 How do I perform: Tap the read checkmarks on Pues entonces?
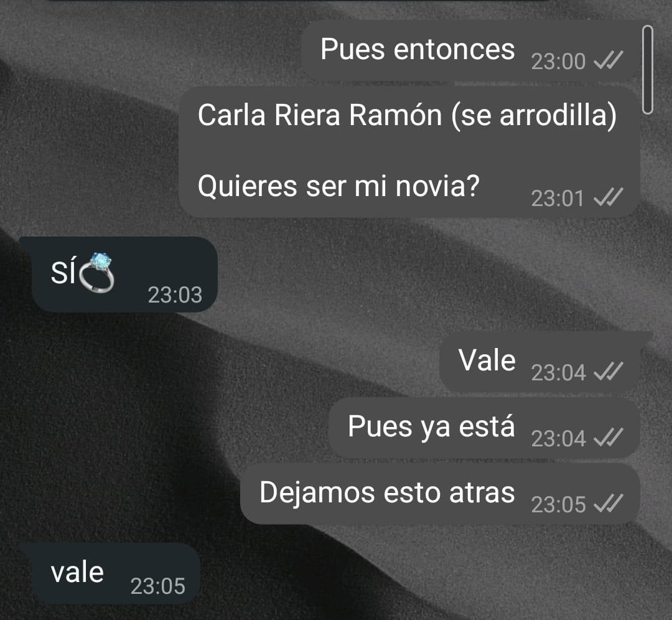coord(608,60)
